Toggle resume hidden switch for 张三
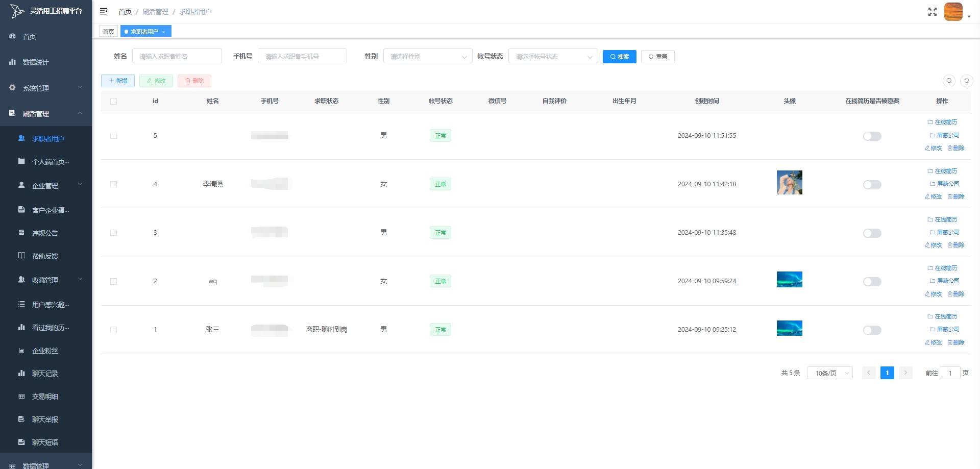Image resolution: width=980 pixels, height=469 pixels. [872, 330]
